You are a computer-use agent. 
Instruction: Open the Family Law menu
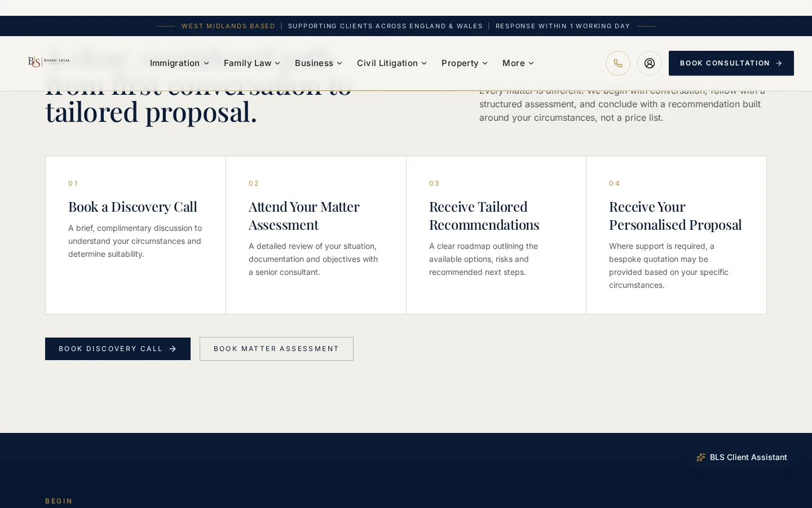(251, 63)
